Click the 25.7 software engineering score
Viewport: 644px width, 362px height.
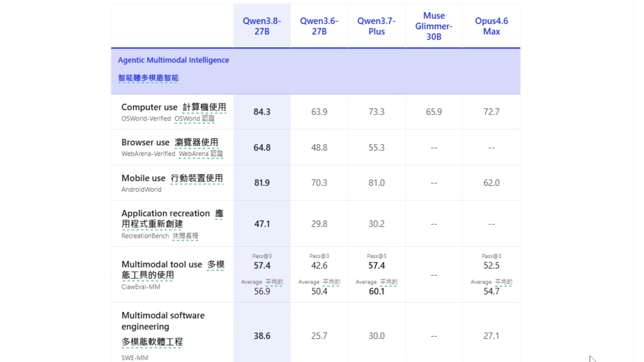pos(319,336)
